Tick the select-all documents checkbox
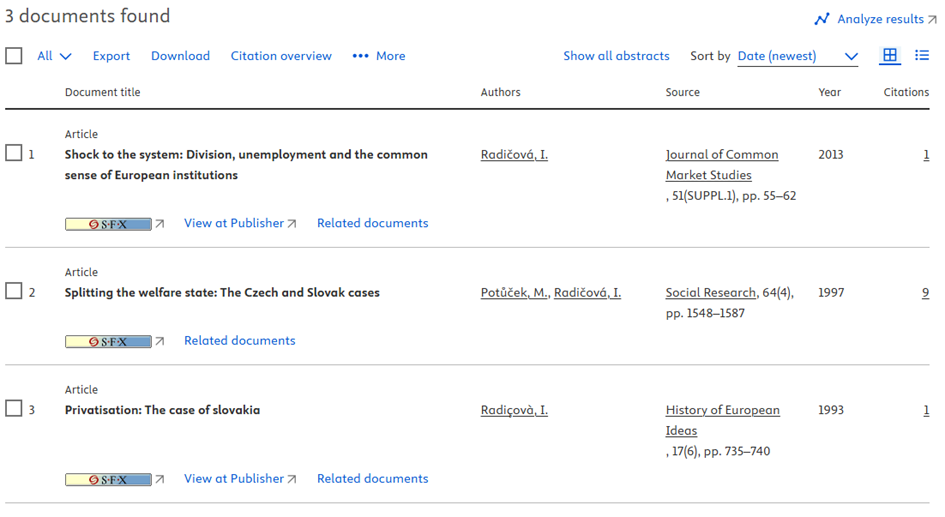Screen dimensions: 945x517 click(x=14, y=56)
